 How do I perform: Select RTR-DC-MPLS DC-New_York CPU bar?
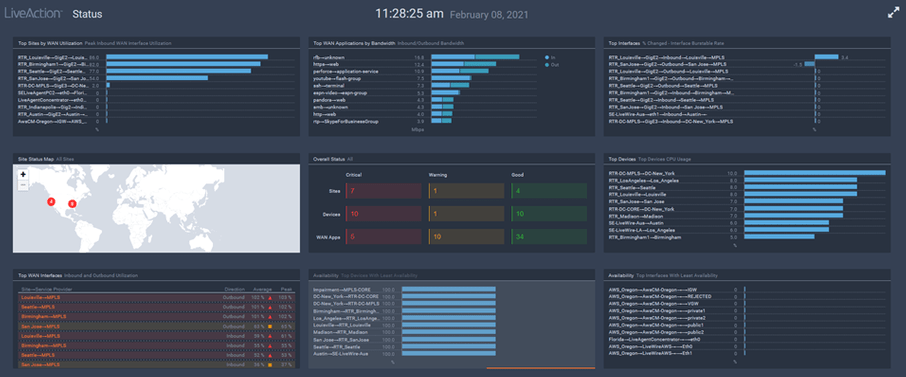point(815,173)
